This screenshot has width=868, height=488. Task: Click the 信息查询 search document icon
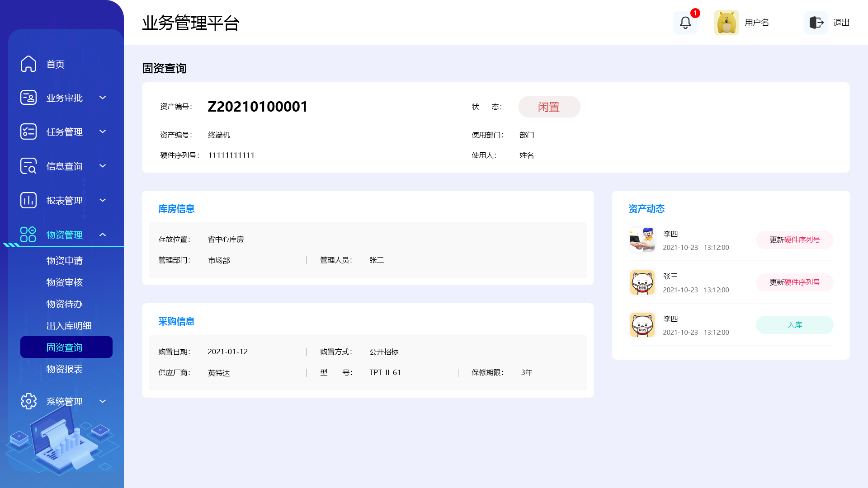(x=28, y=166)
